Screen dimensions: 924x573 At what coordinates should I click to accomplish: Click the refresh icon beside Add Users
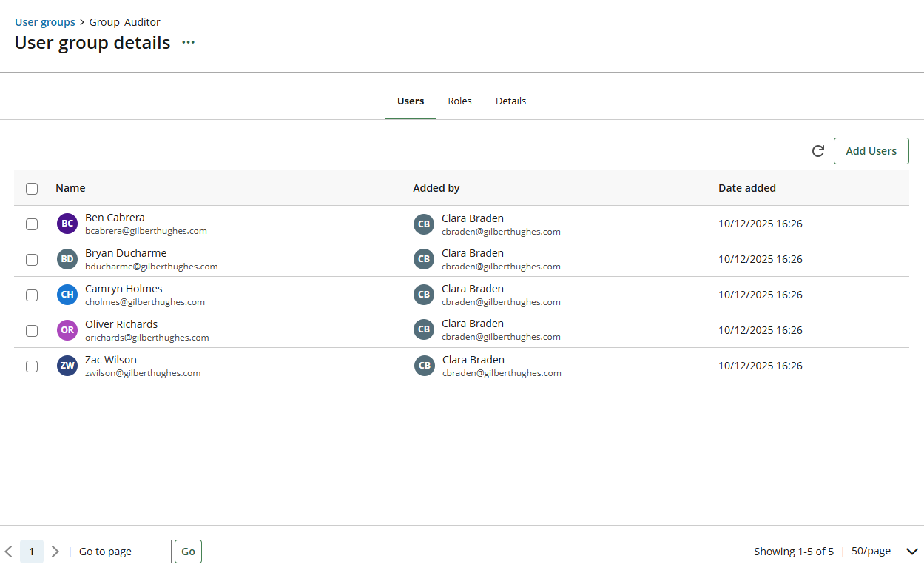pos(817,151)
